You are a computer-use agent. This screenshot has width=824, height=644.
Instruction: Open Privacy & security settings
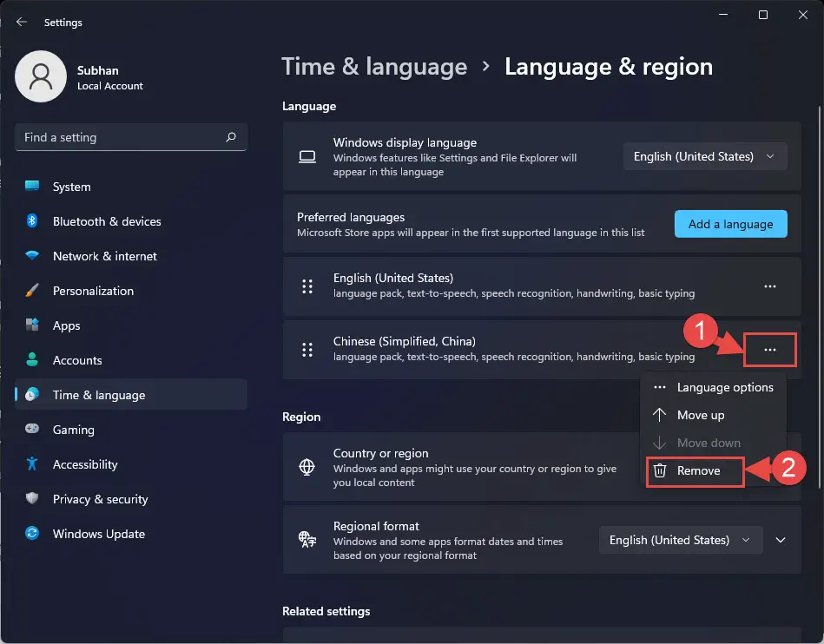pyautogui.click(x=131, y=498)
